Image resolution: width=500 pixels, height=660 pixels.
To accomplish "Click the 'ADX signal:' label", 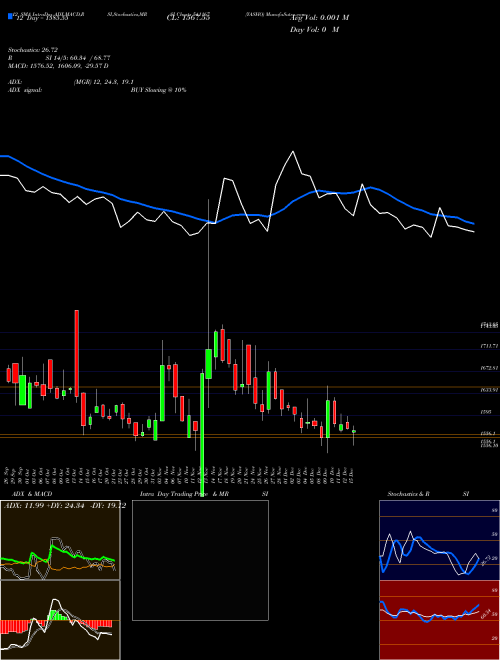I will (25, 90).
